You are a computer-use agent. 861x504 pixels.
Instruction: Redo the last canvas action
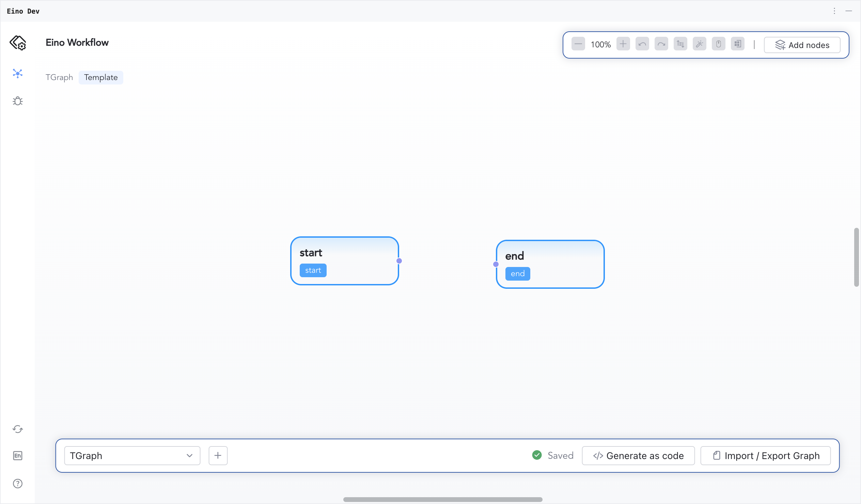pyautogui.click(x=661, y=44)
